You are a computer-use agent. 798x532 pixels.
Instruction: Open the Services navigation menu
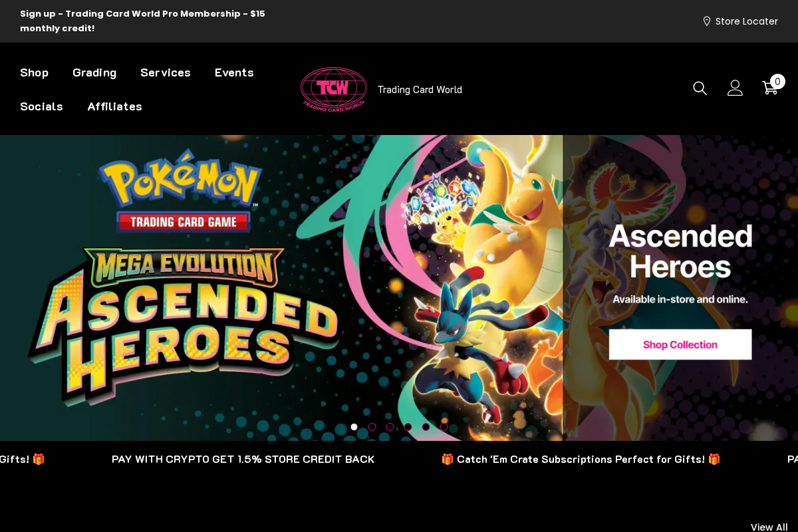pos(166,72)
